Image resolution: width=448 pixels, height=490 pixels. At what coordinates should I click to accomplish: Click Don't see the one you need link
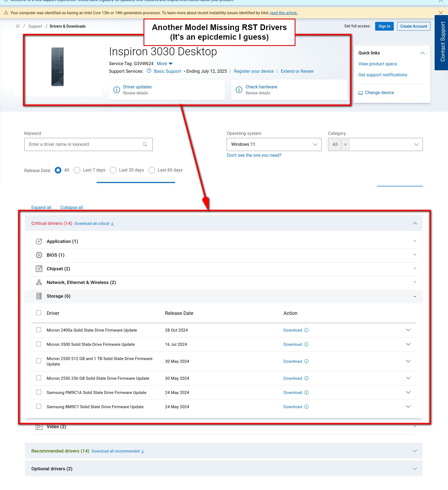pyautogui.click(x=254, y=155)
